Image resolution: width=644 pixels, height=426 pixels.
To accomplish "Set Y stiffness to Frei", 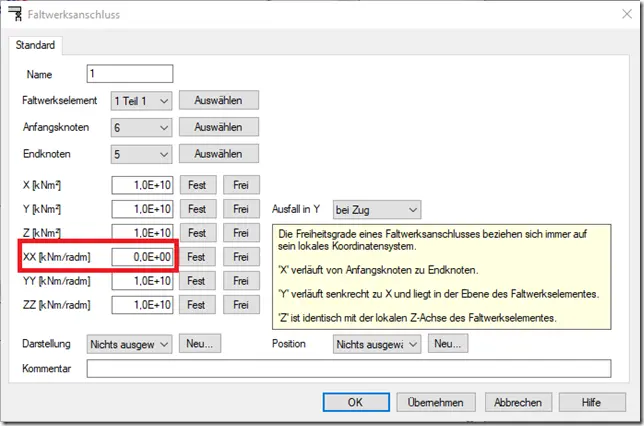I will 241,209.
